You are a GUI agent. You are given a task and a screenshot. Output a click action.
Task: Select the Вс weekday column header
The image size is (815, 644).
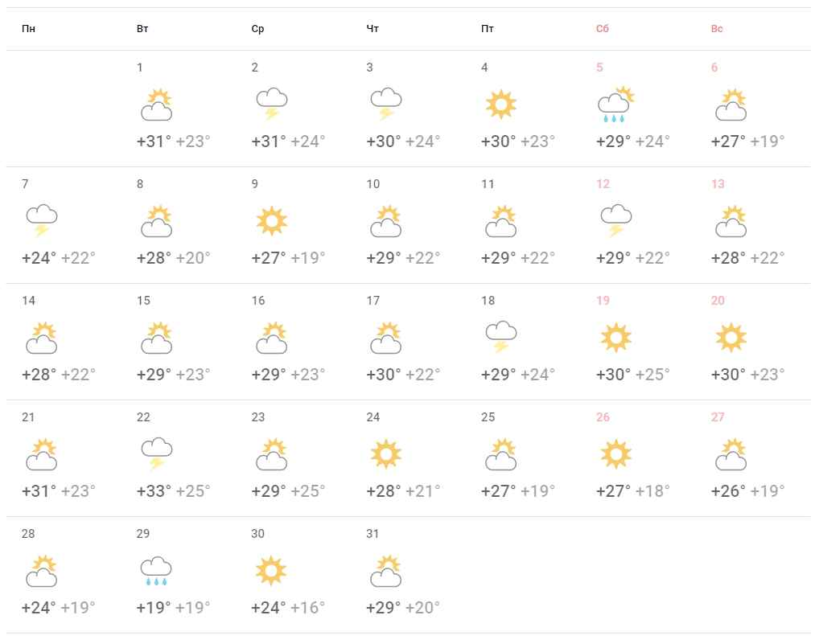click(717, 29)
